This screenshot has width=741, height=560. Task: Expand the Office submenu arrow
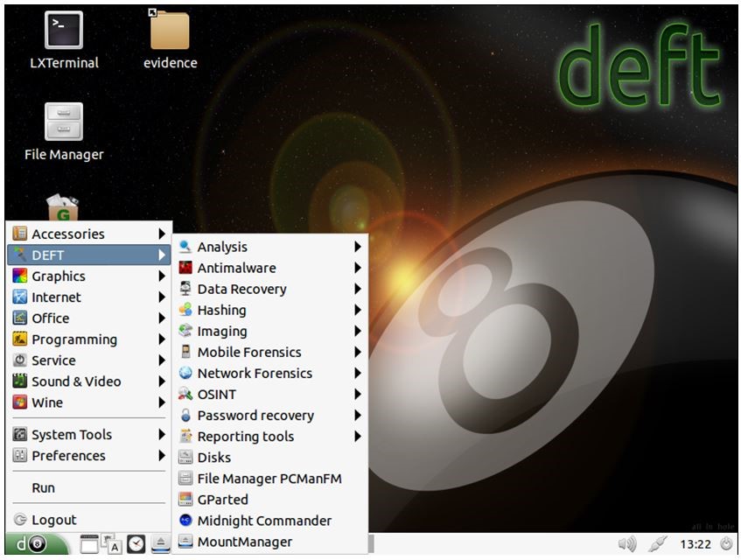[162, 318]
